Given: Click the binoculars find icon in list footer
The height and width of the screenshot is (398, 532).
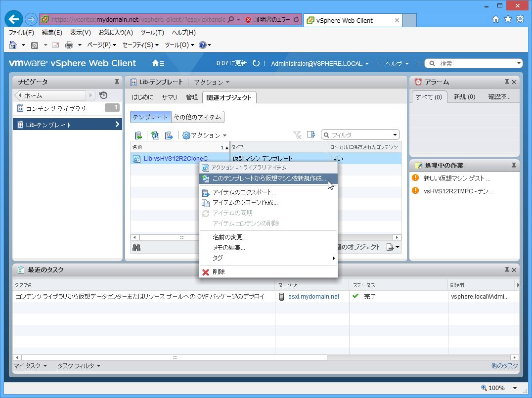Looking at the screenshot, I should coord(136,247).
